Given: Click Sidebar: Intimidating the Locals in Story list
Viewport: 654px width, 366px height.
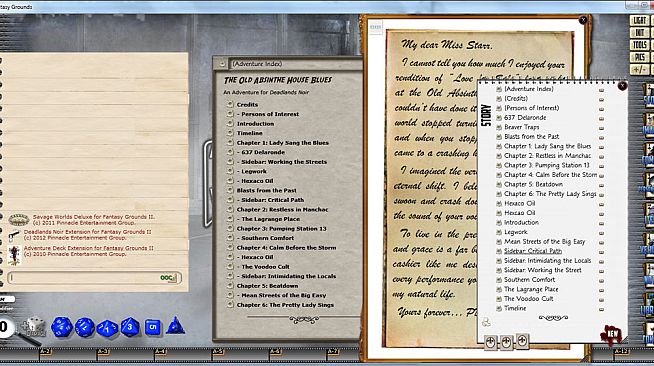Looking at the screenshot, I should 547,261.
